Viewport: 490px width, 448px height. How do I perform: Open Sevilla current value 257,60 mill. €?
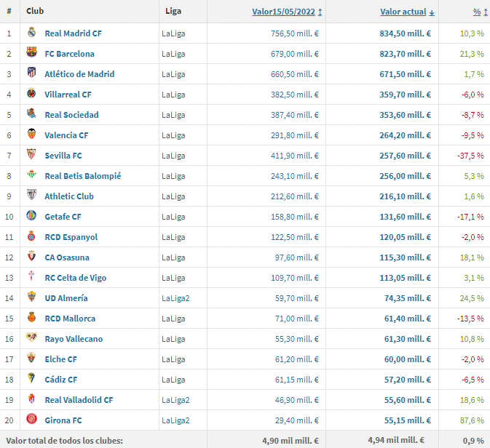[x=406, y=156]
